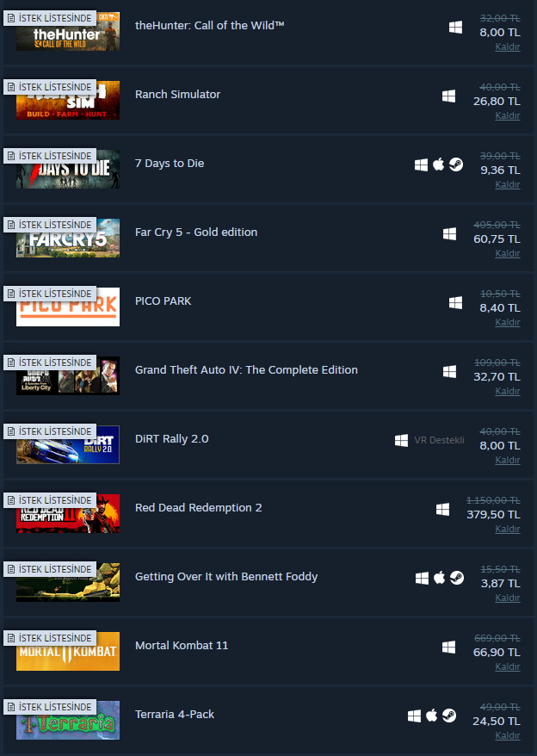Click the macOS Apple icon for 7 Days to Die
The width and height of the screenshot is (537, 756).
pyautogui.click(x=438, y=164)
